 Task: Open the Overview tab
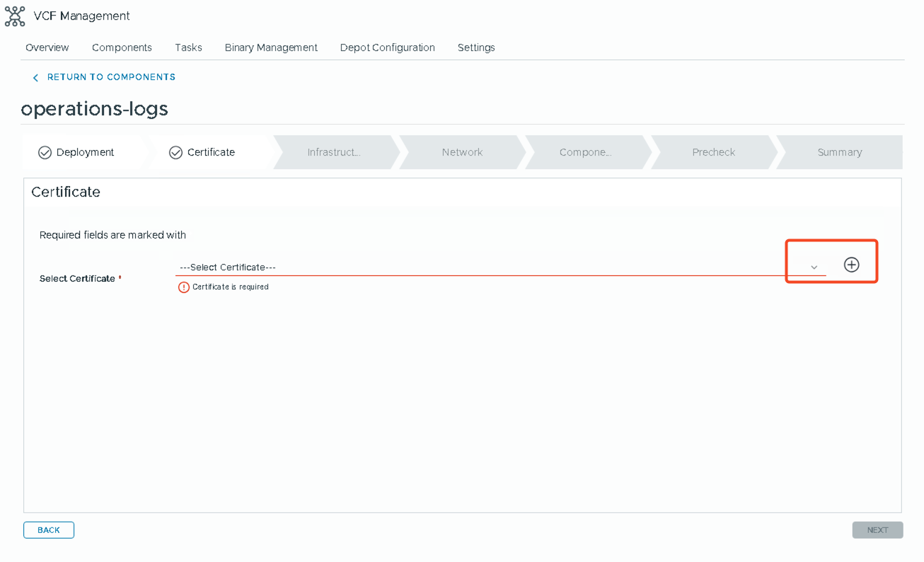[47, 47]
